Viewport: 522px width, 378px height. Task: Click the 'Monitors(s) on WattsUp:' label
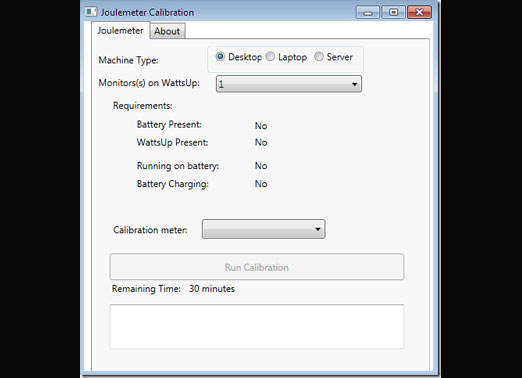(x=149, y=83)
